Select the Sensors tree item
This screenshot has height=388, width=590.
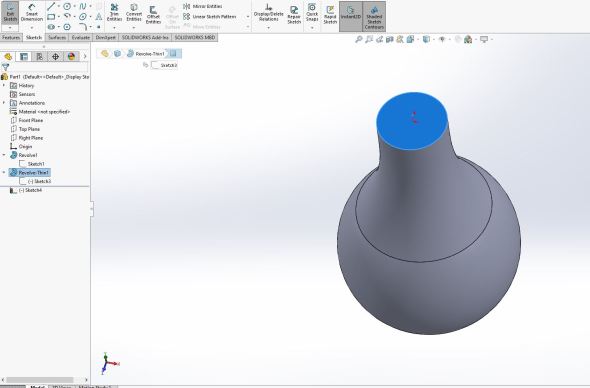click(23, 94)
